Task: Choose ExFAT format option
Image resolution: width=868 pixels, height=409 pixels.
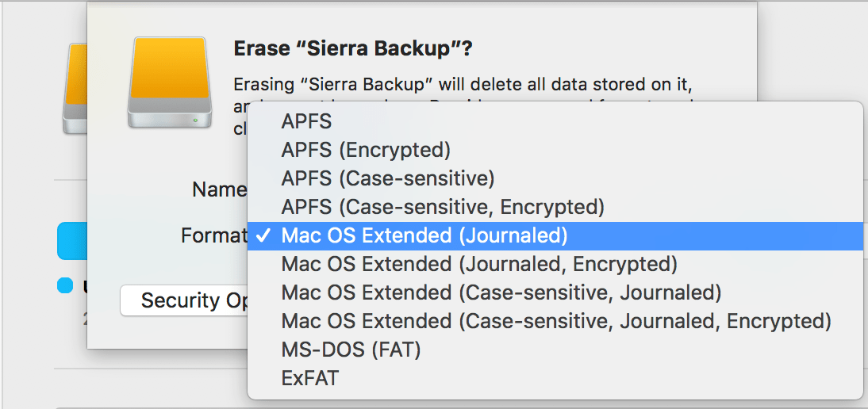Action: click(x=310, y=378)
